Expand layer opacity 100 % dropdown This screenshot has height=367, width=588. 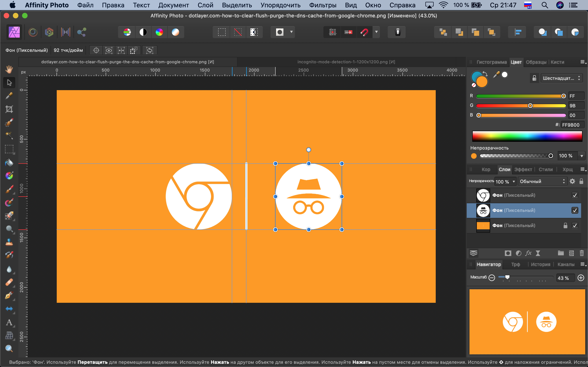coord(514,182)
